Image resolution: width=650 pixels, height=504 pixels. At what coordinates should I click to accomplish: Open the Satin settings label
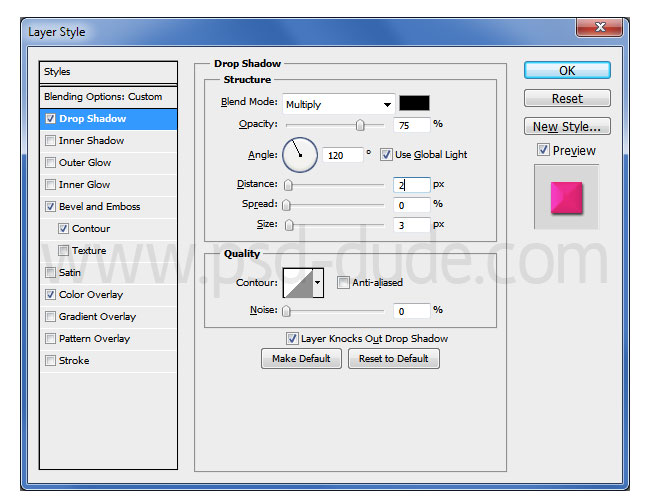click(x=70, y=272)
